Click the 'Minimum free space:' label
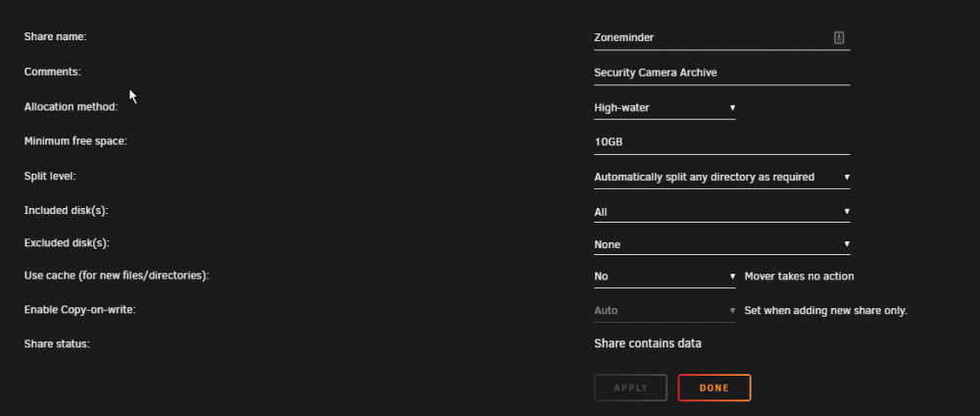 pyautogui.click(x=75, y=141)
